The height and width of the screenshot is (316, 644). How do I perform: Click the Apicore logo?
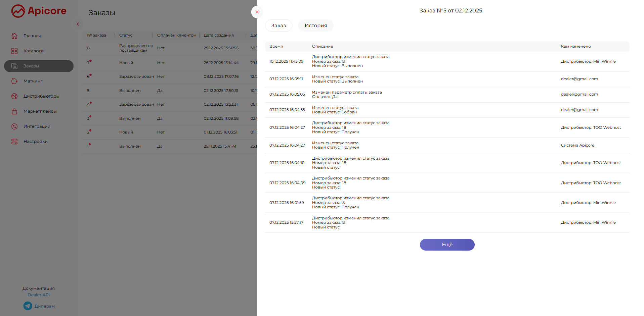39,11
